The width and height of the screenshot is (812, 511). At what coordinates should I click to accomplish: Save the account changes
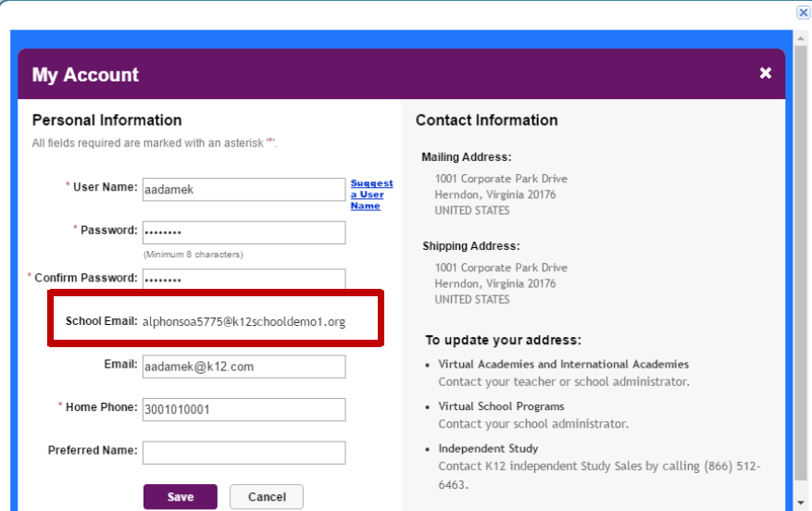pyautogui.click(x=181, y=496)
